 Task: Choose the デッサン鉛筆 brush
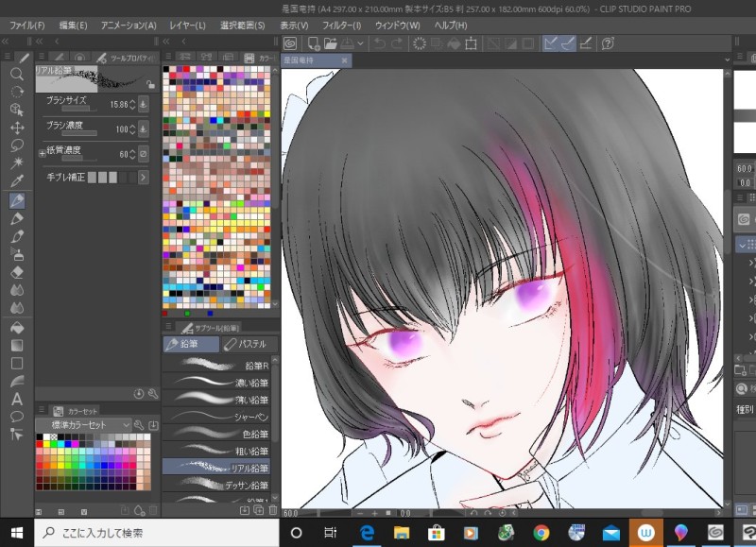click(216, 485)
